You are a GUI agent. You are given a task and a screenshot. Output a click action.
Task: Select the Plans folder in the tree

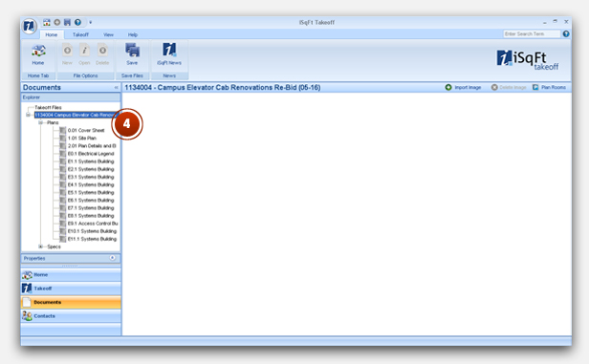pyautogui.click(x=53, y=122)
